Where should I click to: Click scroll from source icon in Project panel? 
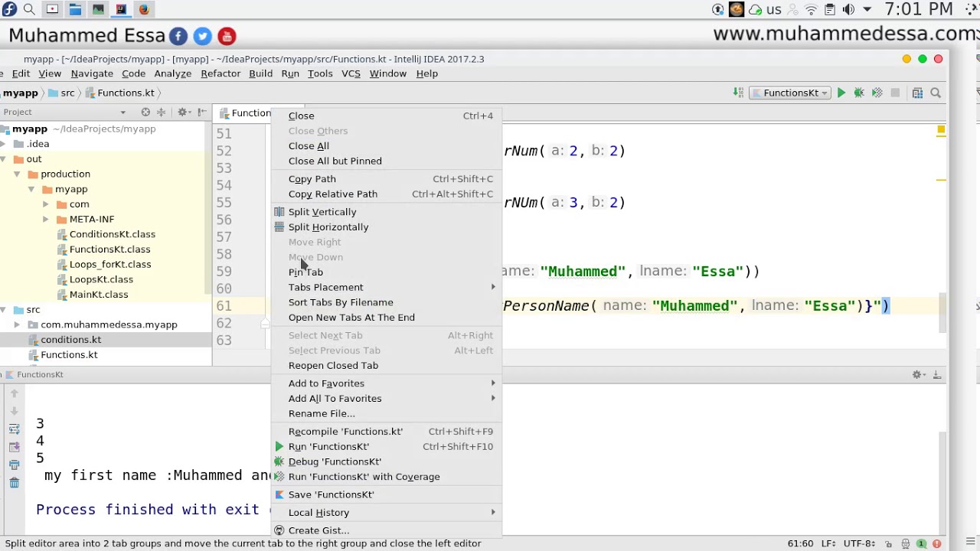tap(145, 112)
